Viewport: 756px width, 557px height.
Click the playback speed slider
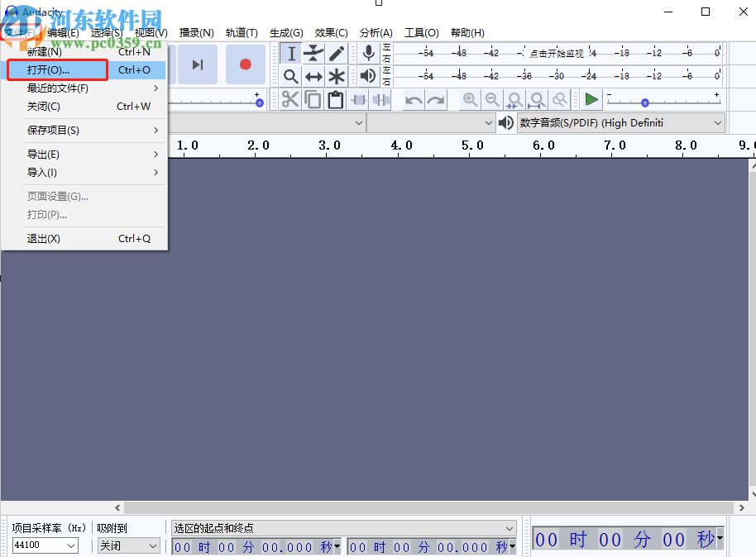[662, 102]
